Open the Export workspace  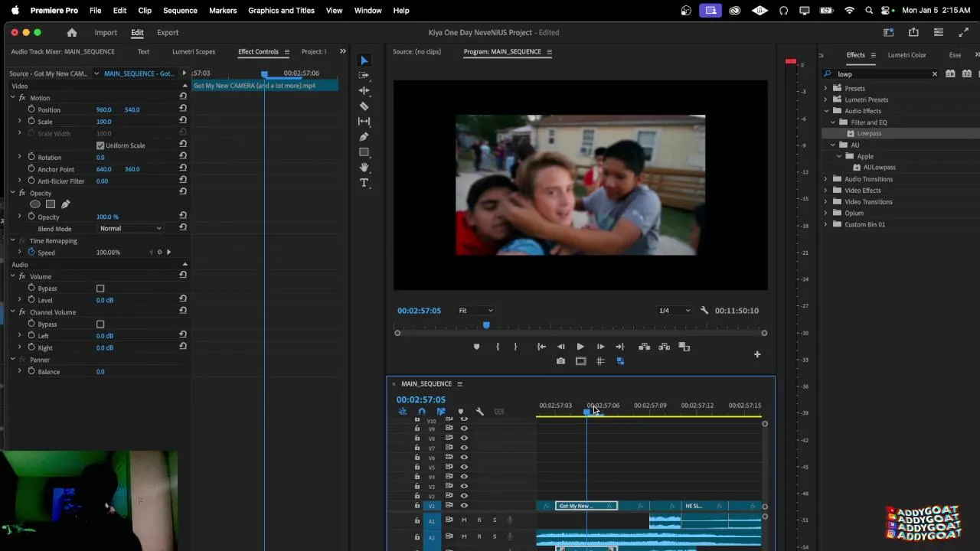(x=168, y=33)
